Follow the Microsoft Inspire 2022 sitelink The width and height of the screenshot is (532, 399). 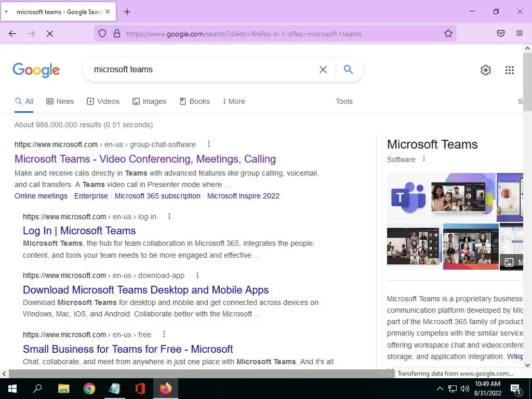click(x=243, y=196)
